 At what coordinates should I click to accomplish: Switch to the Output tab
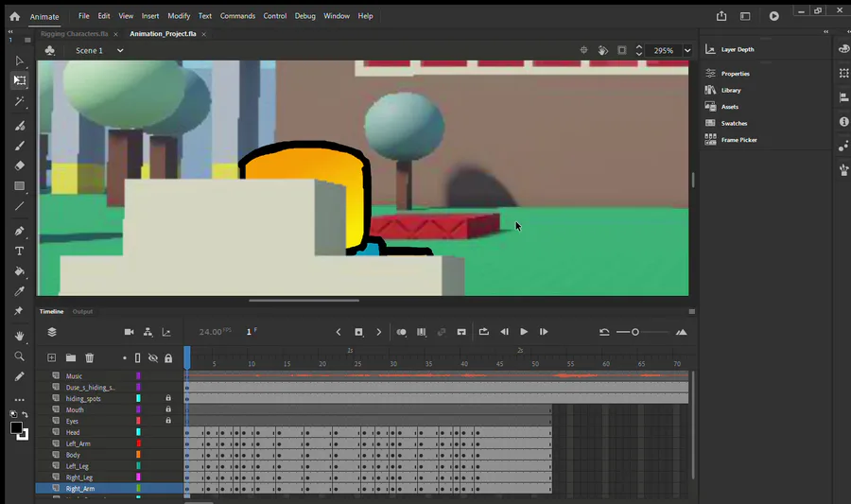[x=82, y=311]
